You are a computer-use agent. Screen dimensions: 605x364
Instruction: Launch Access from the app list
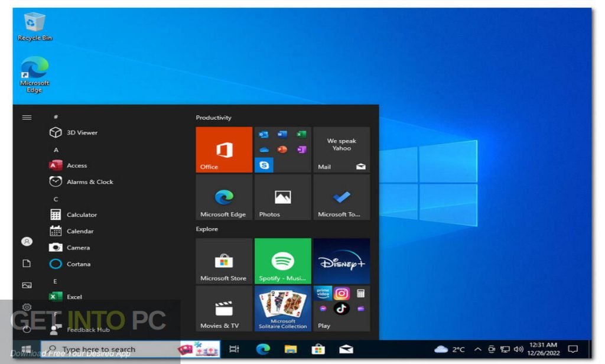[x=76, y=165]
